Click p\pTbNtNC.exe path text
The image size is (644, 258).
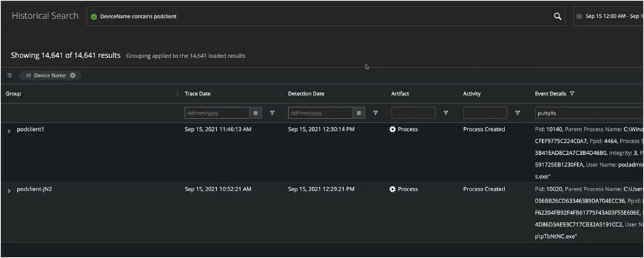pyautogui.click(x=557, y=237)
